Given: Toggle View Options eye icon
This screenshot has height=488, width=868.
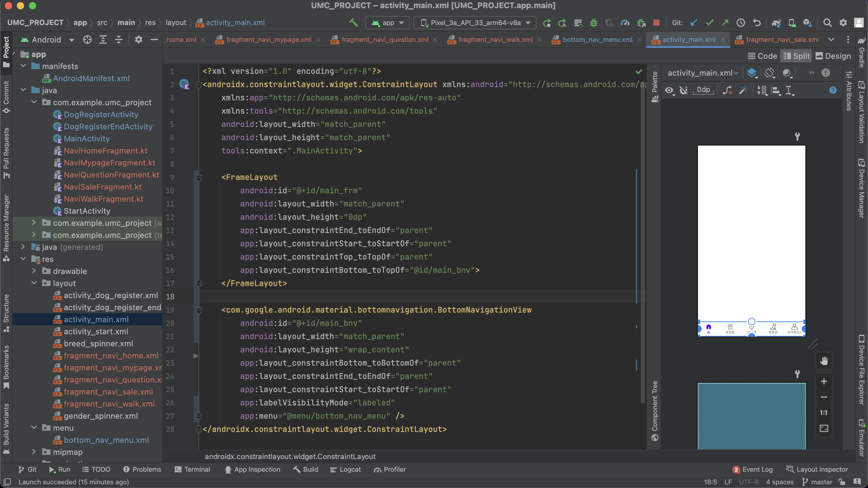Looking at the screenshot, I should pyautogui.click(x=669, y=90).
